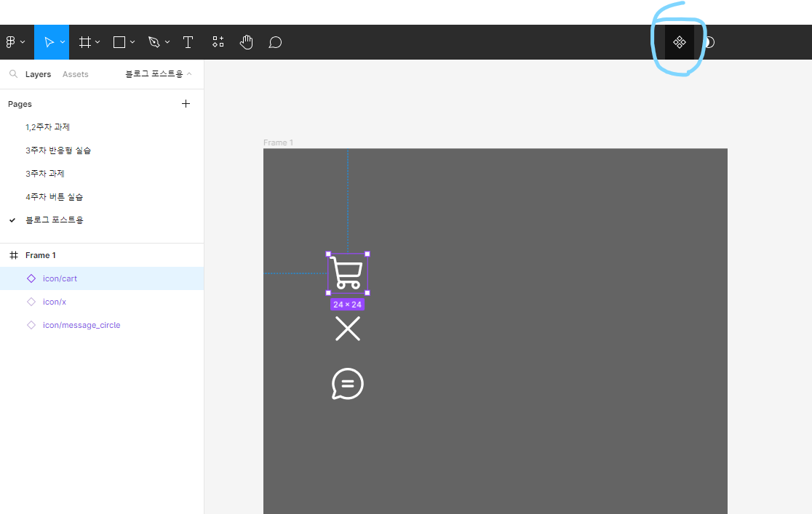The width and height of the screenshot is (812, 514).
Task: Open the 1,2주차 과제 page
Action: 47,127
